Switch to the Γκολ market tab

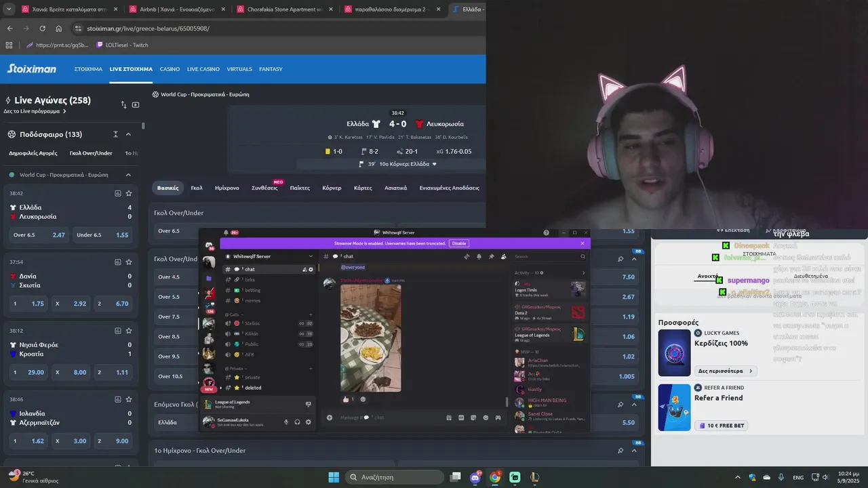[x=197, y=188]
